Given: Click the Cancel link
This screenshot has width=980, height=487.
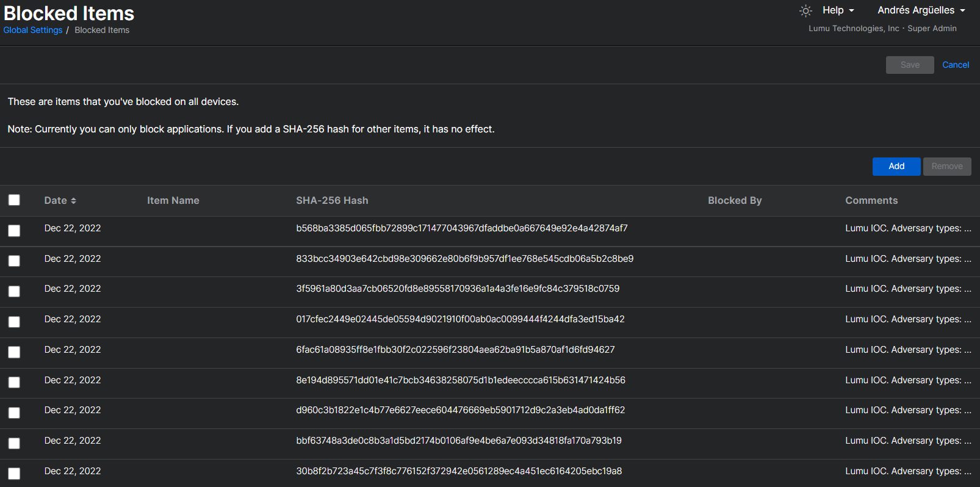Looking at the screenshot, I should (955, 65).
